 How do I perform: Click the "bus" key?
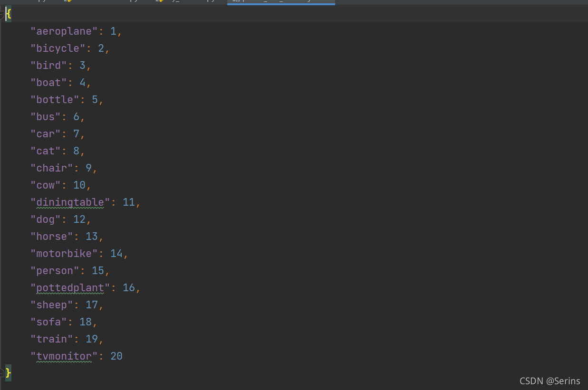point(46,117)
